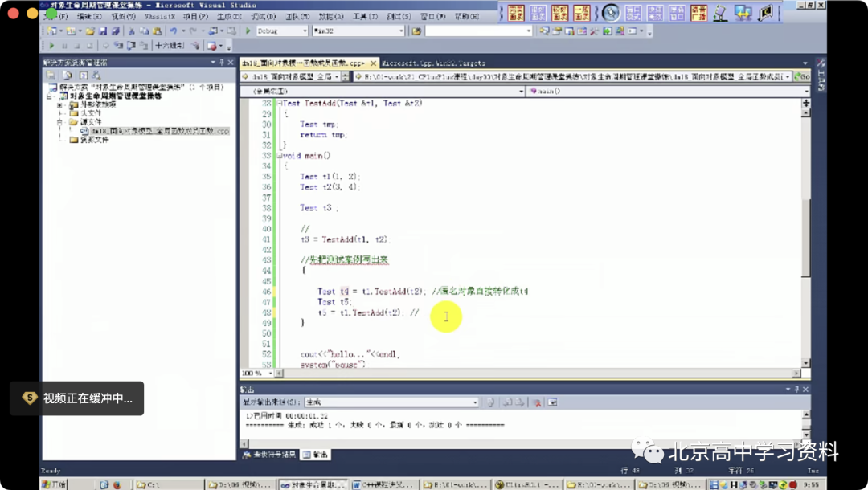This screenshot has width=868, height=490.
Task: Open the VAssistX menu
Action: [159, 17]
